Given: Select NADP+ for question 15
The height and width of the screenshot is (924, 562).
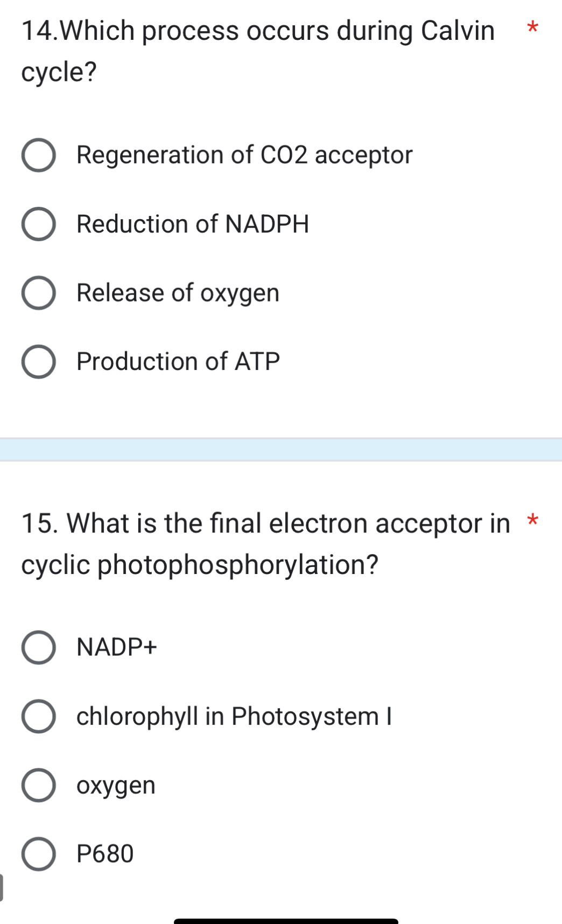Looking at the screenshot, I should tap(39, 647).
